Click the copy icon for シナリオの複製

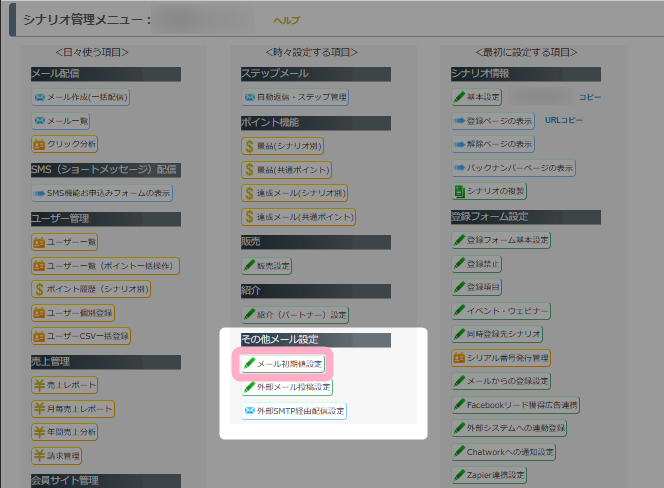coord(459,190)
